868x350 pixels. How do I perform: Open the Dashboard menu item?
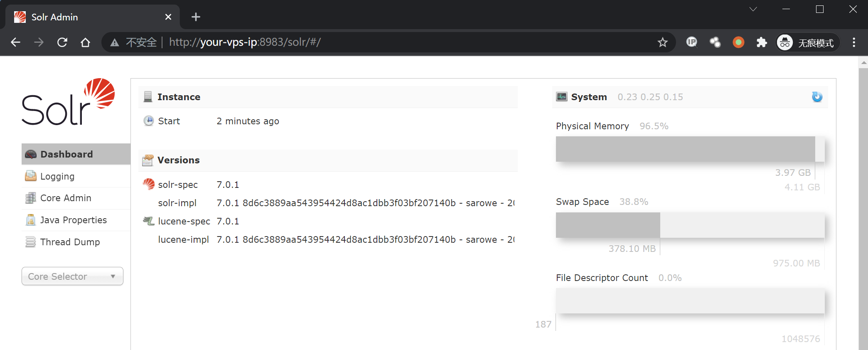point(66,154)
